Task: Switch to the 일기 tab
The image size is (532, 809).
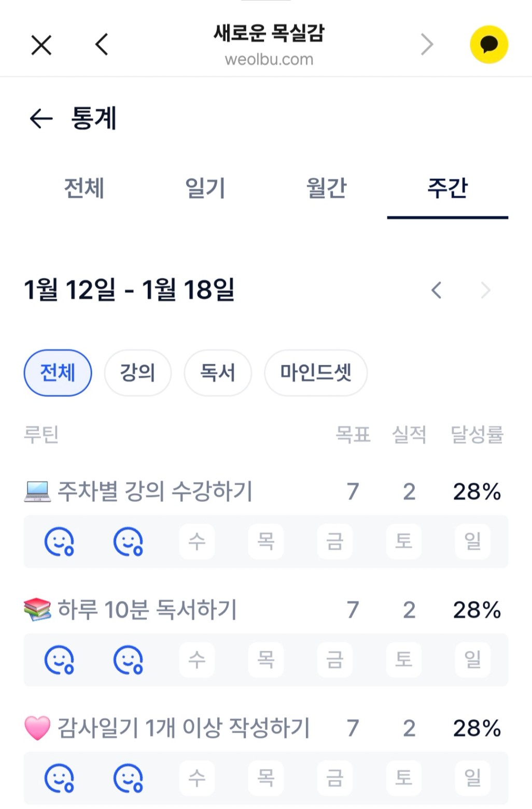Action: (205, 188)
